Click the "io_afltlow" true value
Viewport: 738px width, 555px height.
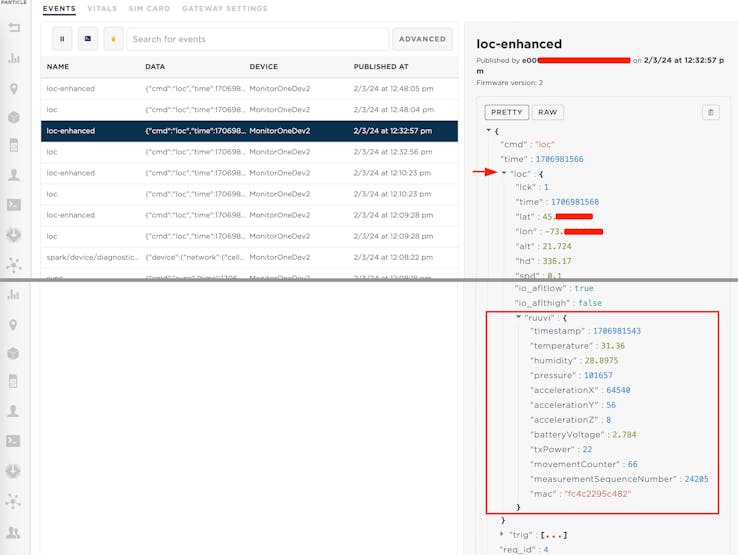584,288
